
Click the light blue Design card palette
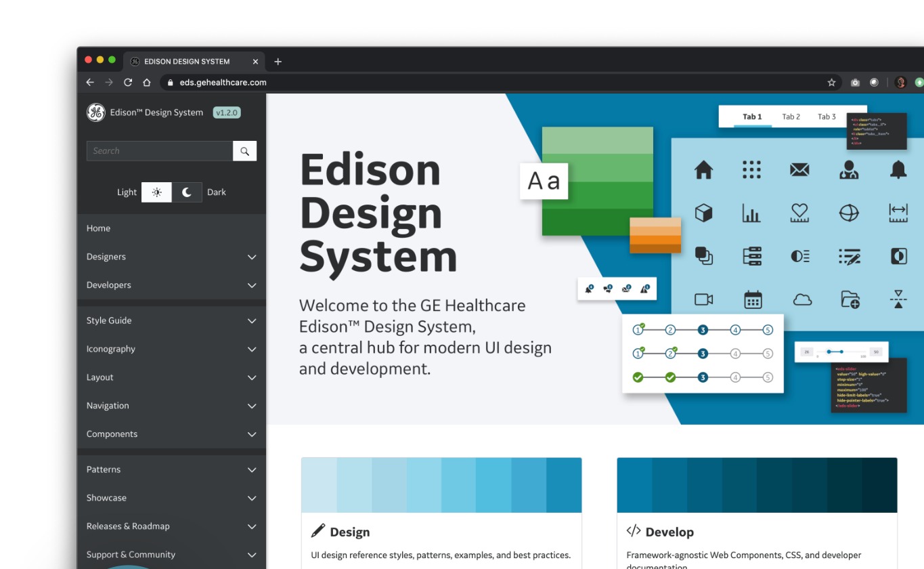(441, 485)
